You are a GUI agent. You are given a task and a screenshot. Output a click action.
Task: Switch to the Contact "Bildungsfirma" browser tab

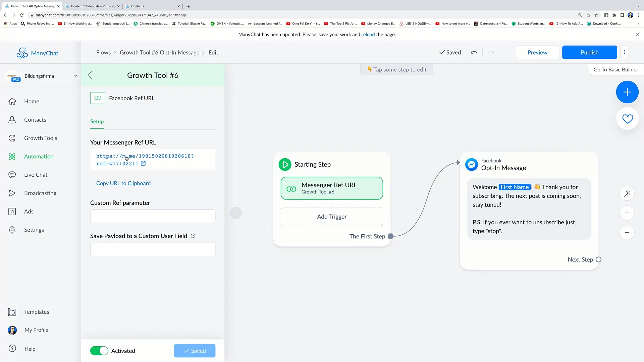[92, 6]
